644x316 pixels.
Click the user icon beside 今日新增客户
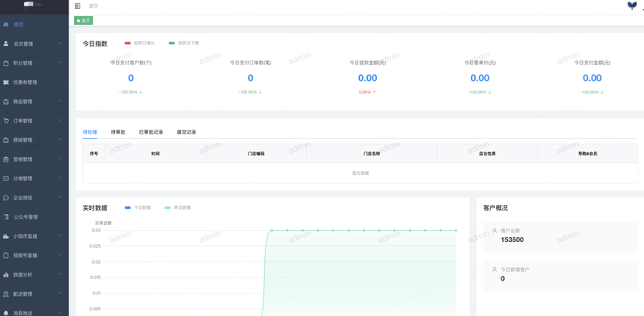coord(494,269)
